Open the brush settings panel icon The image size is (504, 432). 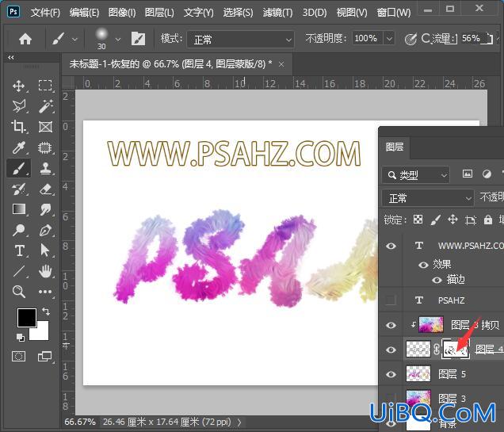(x=138, y=39)
